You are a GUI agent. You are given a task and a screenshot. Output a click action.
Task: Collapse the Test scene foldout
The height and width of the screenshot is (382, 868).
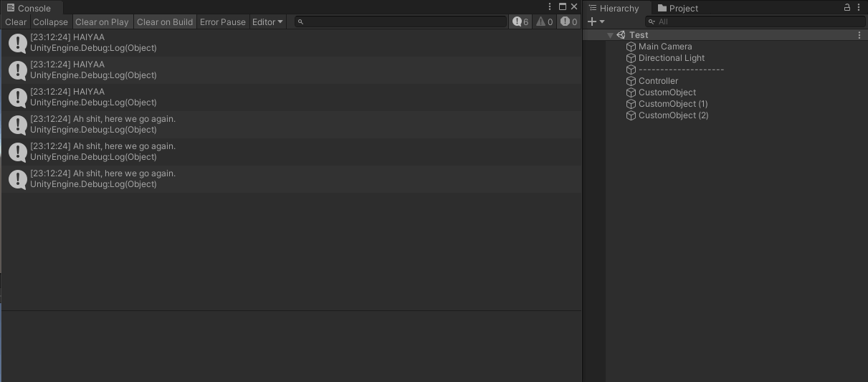pos(611,35)
